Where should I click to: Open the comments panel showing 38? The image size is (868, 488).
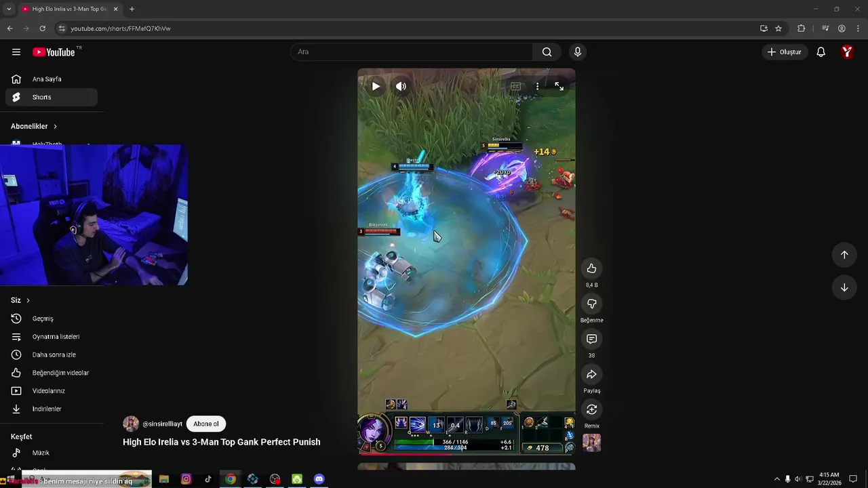591,339
